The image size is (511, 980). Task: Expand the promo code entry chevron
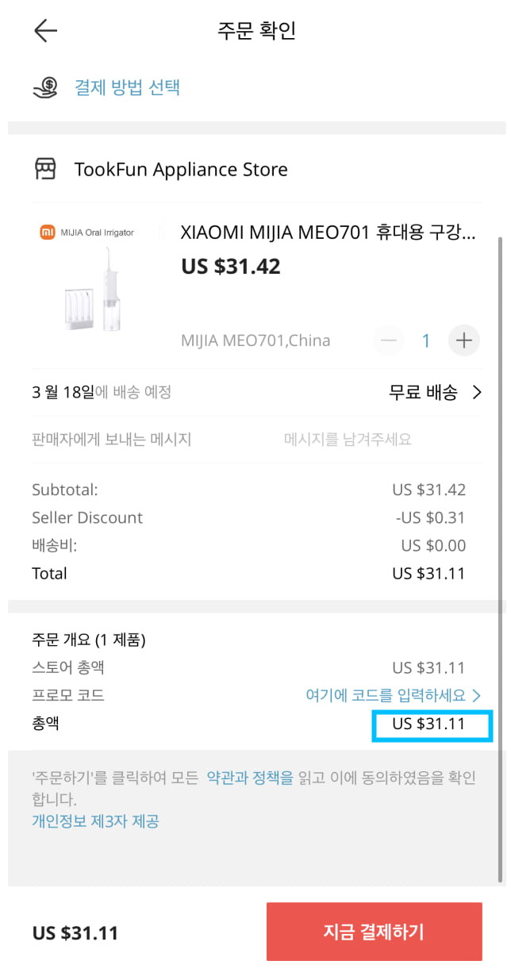click(x=477, y=696)
